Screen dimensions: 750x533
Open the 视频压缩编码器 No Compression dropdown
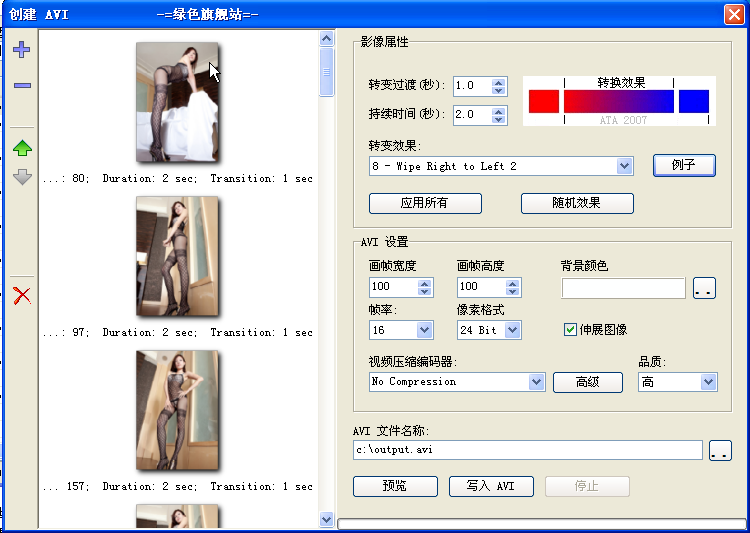pos(536,382)
